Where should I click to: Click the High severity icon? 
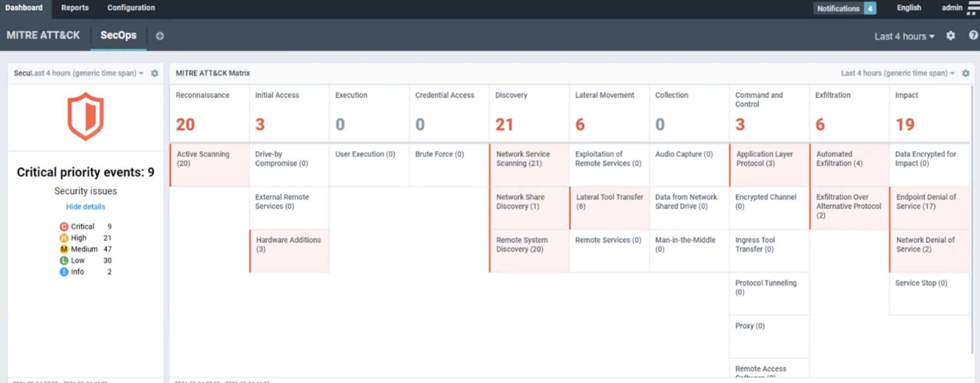tap(64, 238)
